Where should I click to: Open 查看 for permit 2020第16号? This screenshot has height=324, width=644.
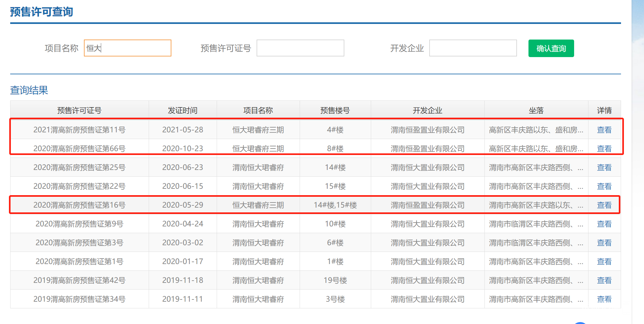point(604,205)
